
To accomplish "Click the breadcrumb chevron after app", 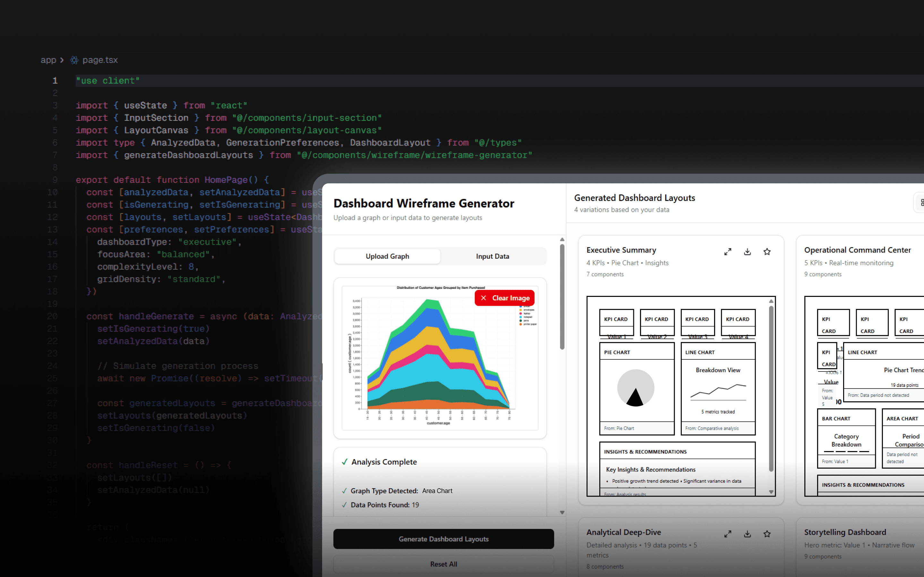I will 62,60.
